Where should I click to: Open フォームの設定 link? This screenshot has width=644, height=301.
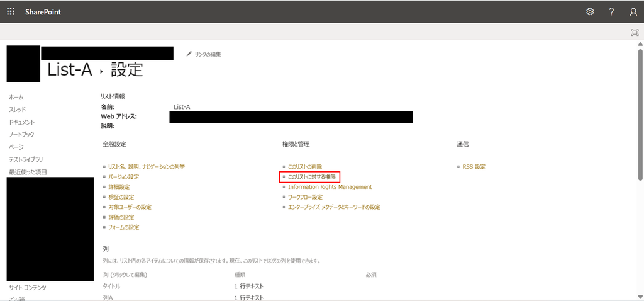[123, 227]
